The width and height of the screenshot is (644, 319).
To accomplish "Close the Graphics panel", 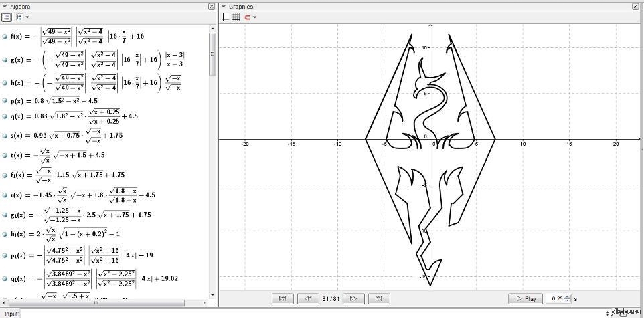I will coord(635,6).
